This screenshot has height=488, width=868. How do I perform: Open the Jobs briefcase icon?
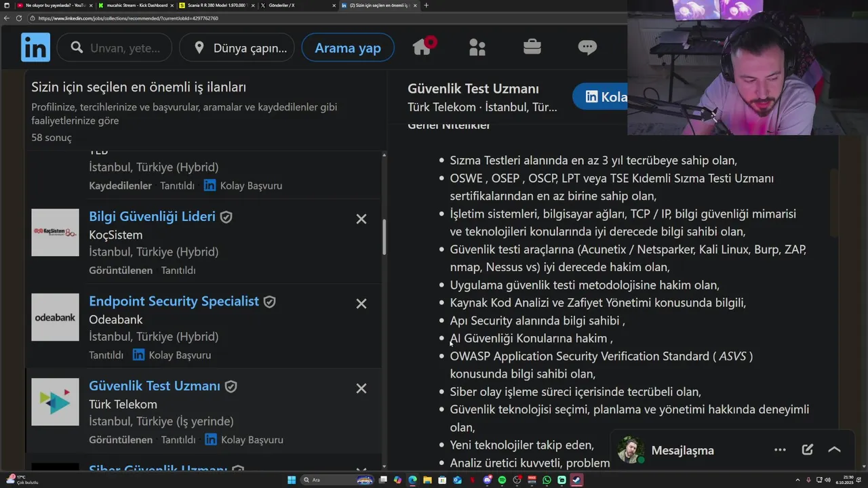click(532, 47)
